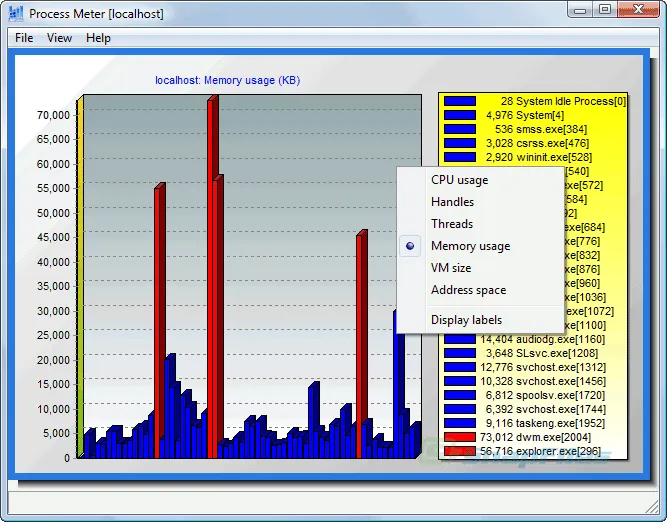Select '12,776 svchost.exe[1312]' legend entry

pos(543,367)
